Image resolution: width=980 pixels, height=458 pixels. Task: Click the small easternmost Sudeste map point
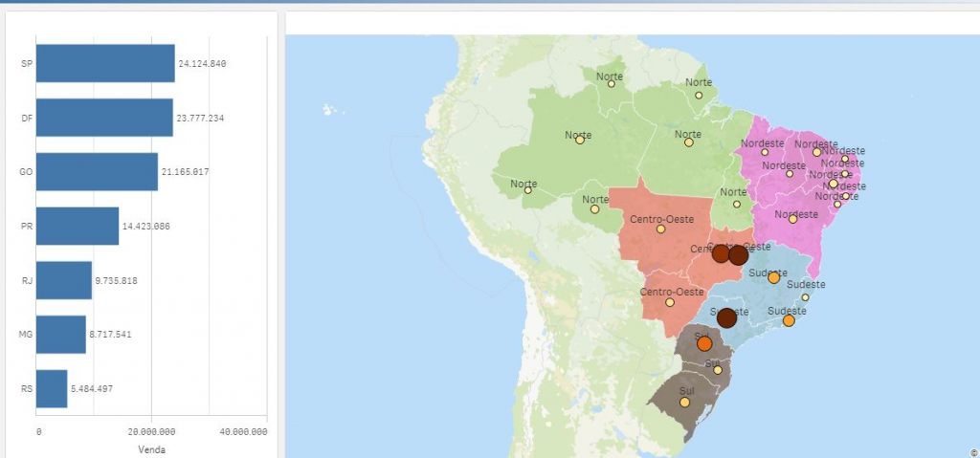(806, 297)
